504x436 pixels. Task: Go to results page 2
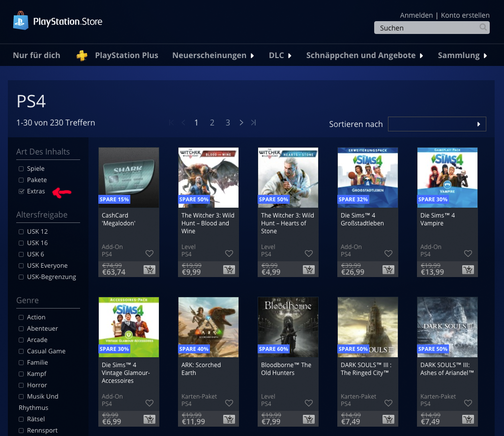(x=212, y=123)
